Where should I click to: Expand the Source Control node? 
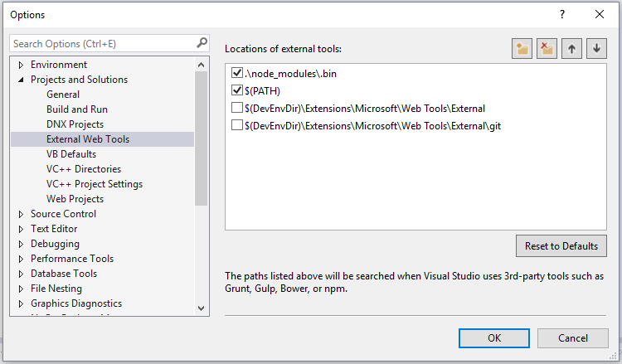(x=21, y=214)
